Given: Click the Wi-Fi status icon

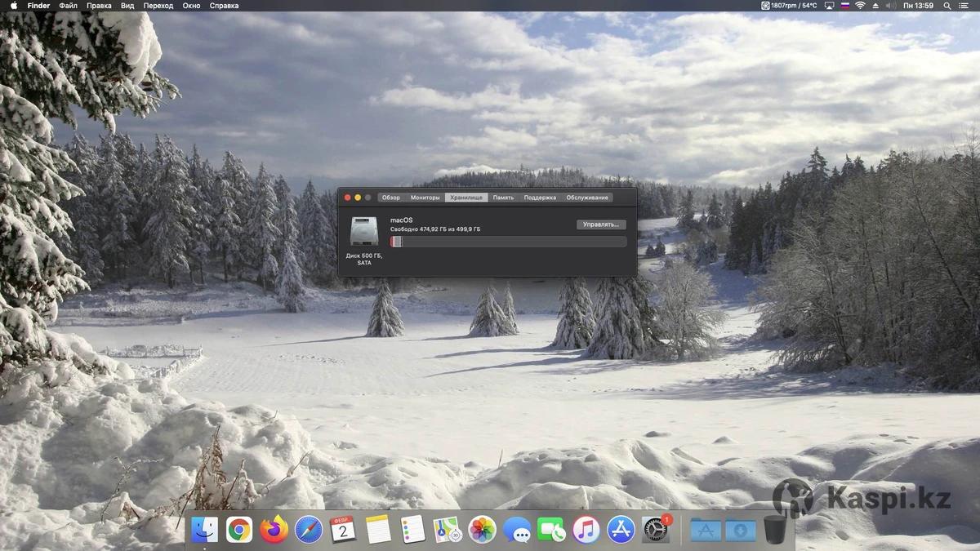Looking at the screenshot, I should (860, 6).
